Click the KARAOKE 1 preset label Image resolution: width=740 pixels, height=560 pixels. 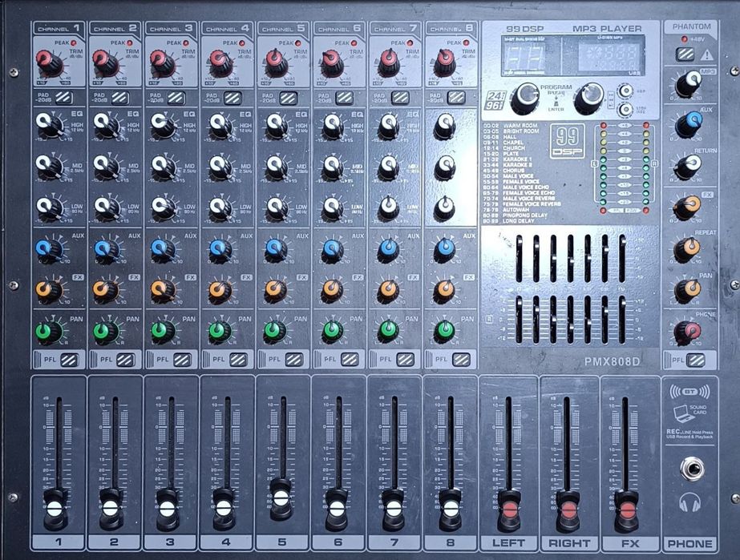click(518, 159)
